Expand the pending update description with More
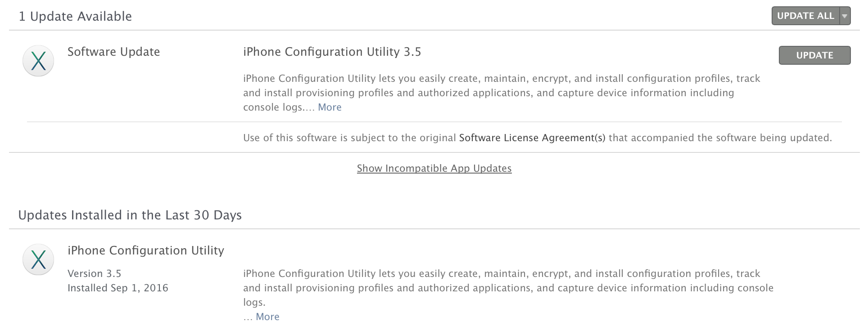The height and width of the screenshot is (330, 868). coord(330,107)
